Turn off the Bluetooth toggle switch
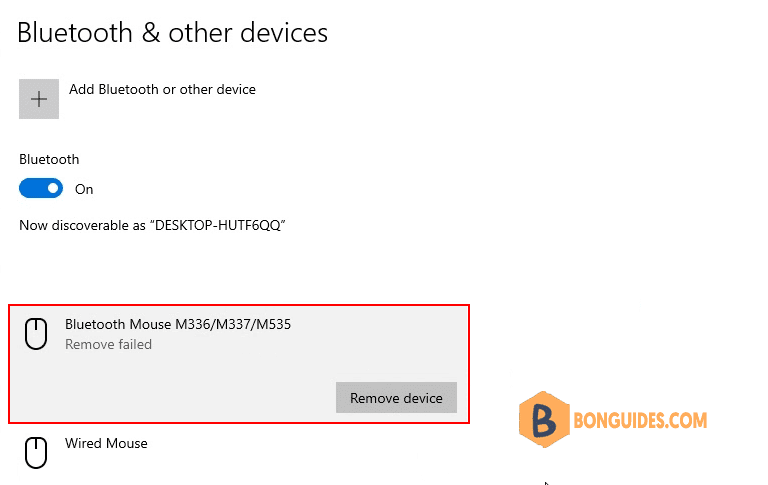Screen dimensions: 768x485 tap(41, 189)
